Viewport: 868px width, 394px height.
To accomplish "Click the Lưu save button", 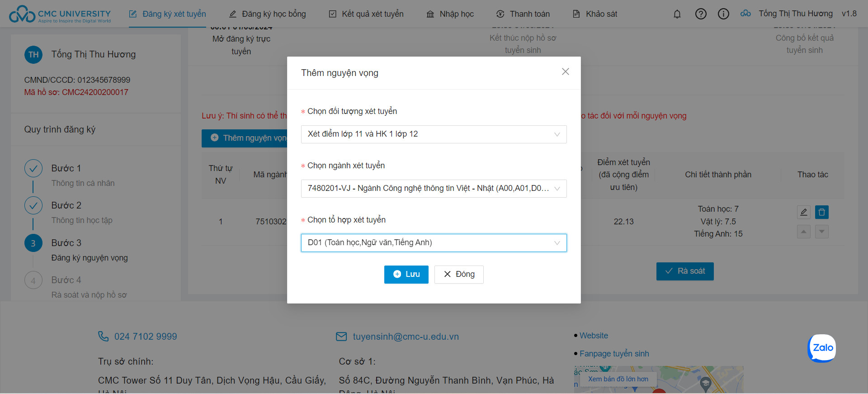I will coord(406,274).
